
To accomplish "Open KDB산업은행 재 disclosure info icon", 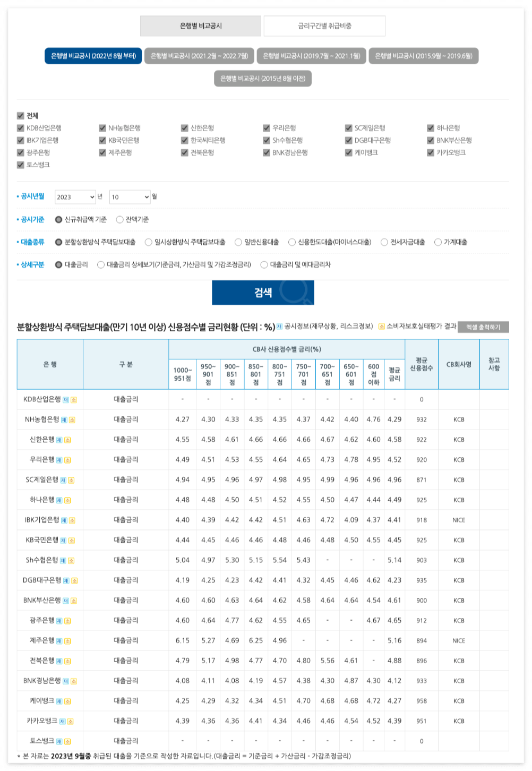I will click(66, 400).
